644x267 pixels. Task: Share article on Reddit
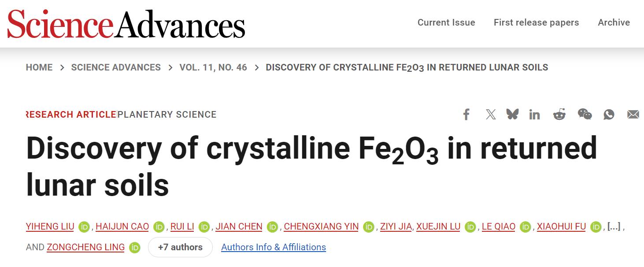click(x=559, y=115)
